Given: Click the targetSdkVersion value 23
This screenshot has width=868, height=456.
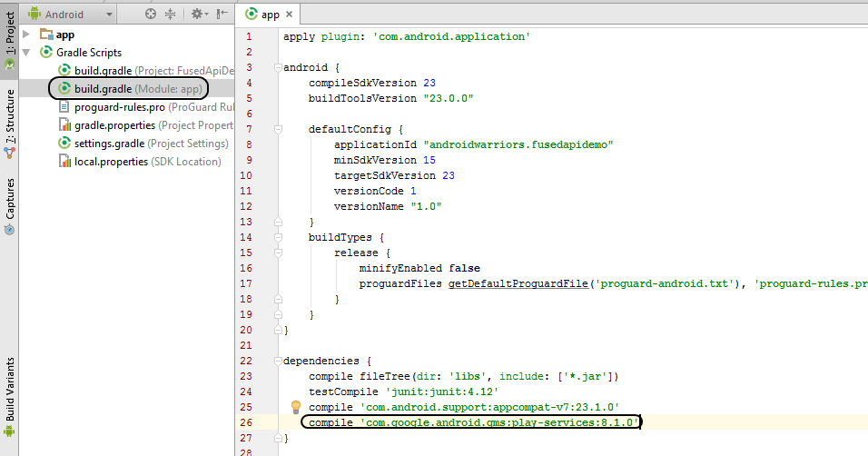Looking at the screenshot, I should tap(449, 175).
